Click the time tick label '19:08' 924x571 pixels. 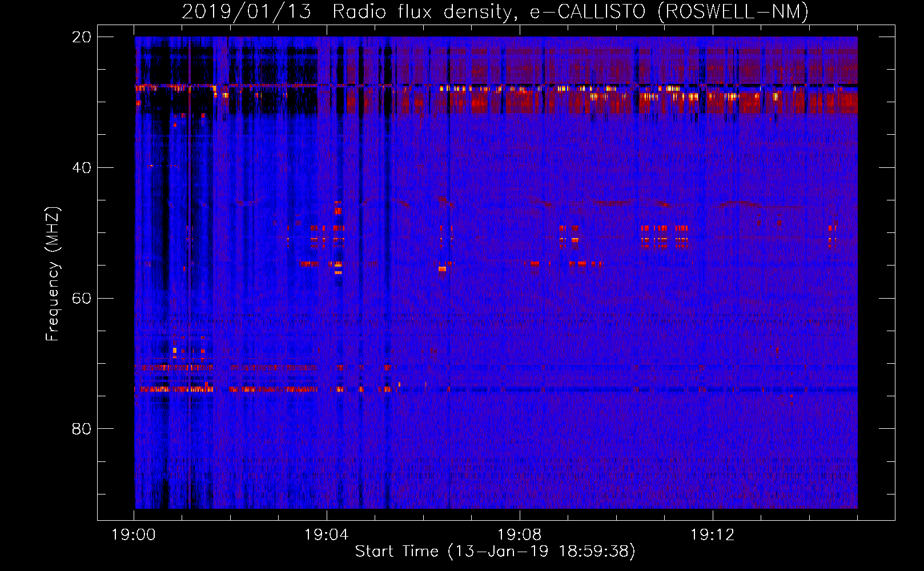[x=520, y=535]
